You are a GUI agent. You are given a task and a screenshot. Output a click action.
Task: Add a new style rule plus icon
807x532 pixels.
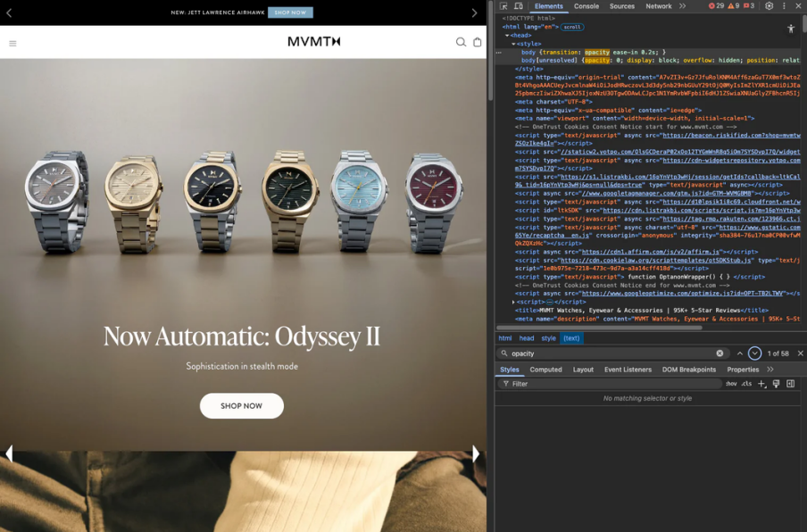point(761,384)
